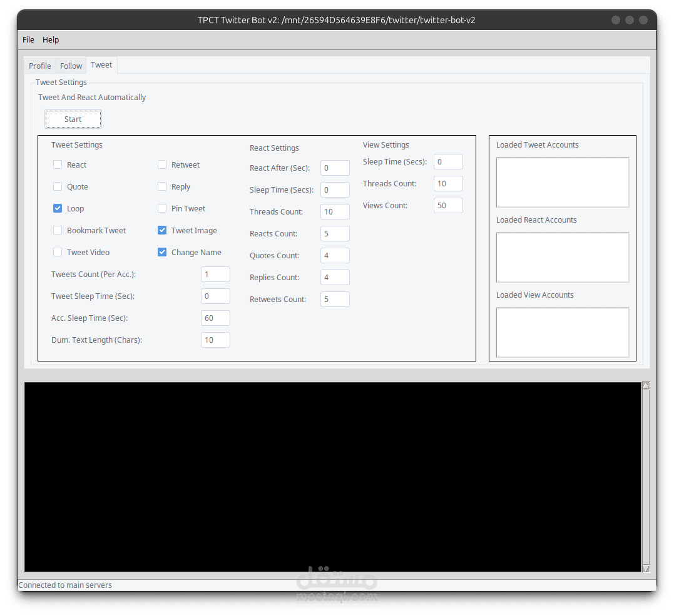Image resolution: width=674 pixels, height=616 pixels.
Task: Open the Help menu
Action: point(51,39)
